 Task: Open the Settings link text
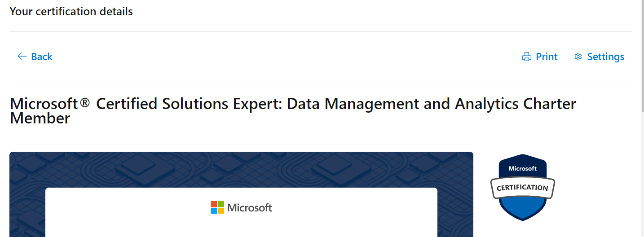605,57
